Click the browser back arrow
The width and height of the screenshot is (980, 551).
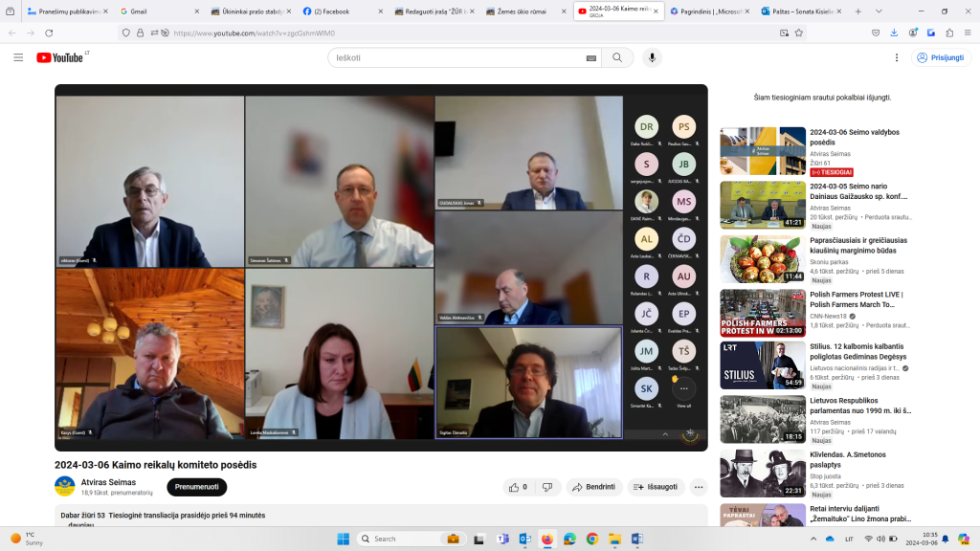click(x=12, y=33)
